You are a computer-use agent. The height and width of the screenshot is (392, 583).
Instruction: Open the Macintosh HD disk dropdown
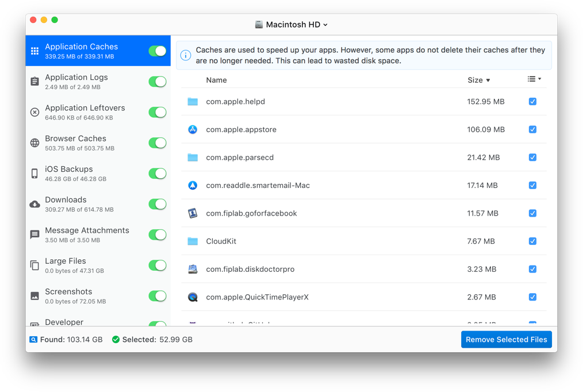291,25
